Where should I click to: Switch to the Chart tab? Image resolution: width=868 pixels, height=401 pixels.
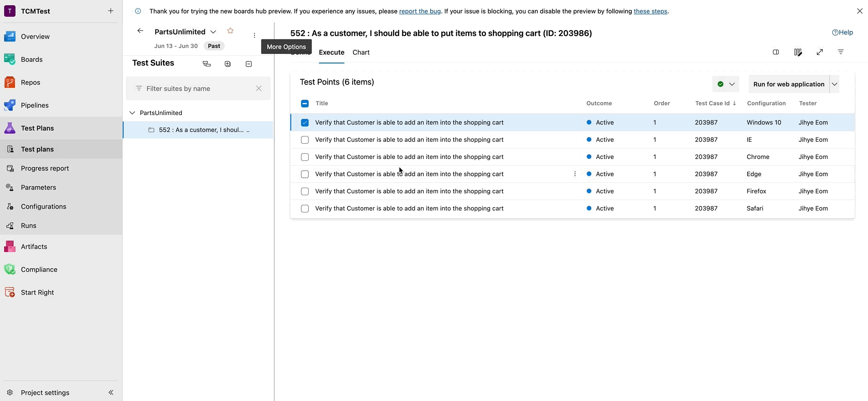pyautogui.click(x=361, y=53)
